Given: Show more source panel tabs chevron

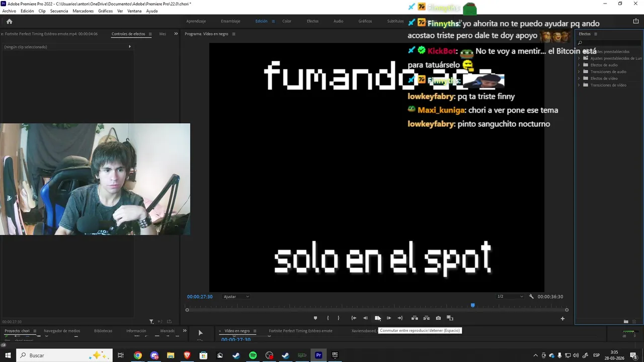Looking at the screenshot, I should point(176,34).
